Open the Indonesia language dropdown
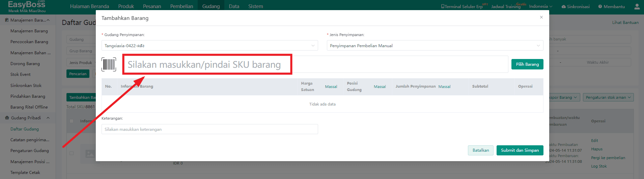The height and width of the screenshot is (179, 644). click(x=540, y=6)
